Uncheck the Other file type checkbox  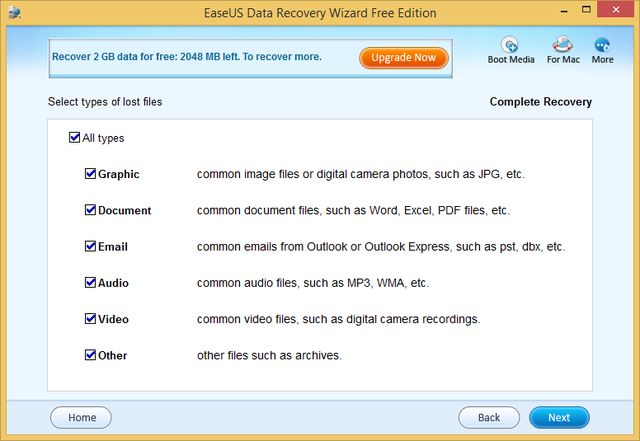click(90, 355)
